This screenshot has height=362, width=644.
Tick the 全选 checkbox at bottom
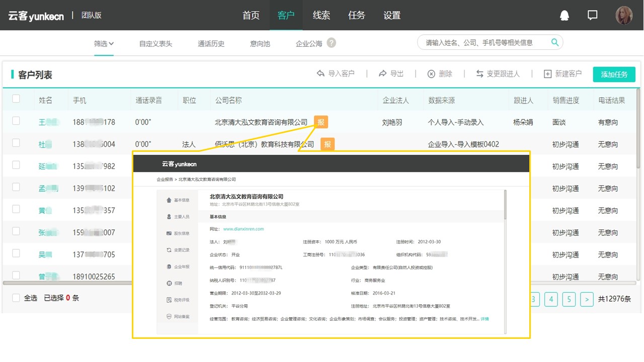[x=16, y=298]
